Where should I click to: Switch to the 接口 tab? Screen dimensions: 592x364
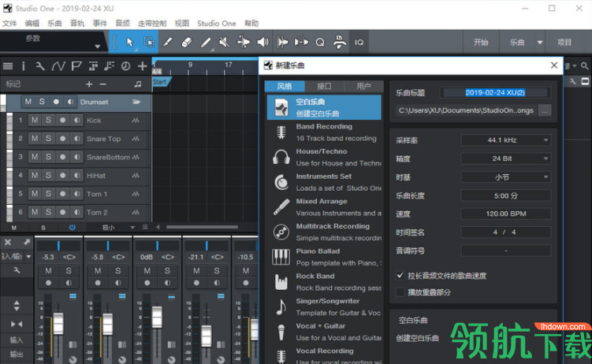324,87
